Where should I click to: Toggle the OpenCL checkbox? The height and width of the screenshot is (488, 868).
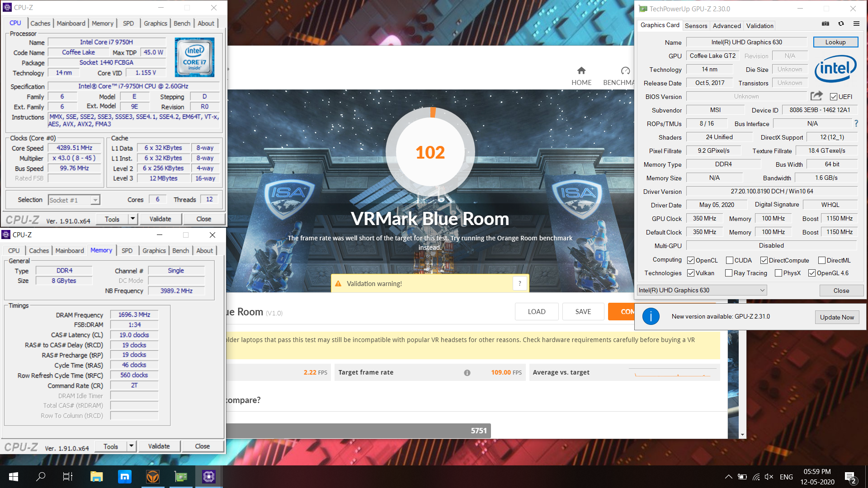(691, 260)
